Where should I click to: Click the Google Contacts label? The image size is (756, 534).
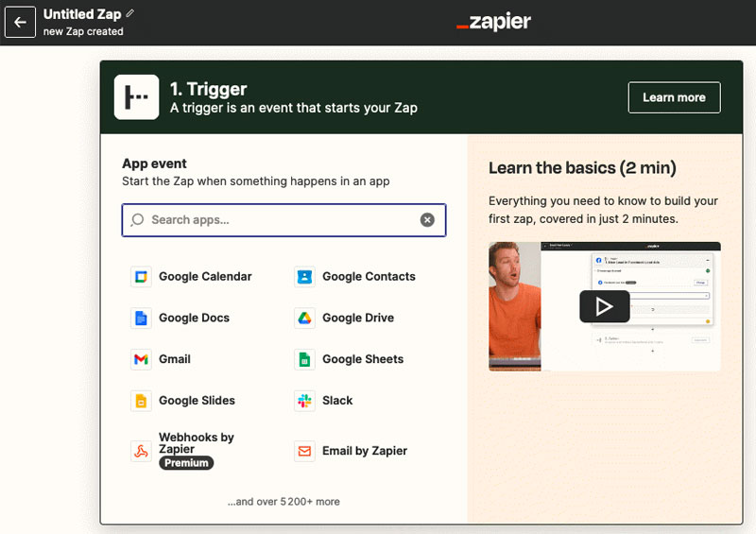pos(369,276)
